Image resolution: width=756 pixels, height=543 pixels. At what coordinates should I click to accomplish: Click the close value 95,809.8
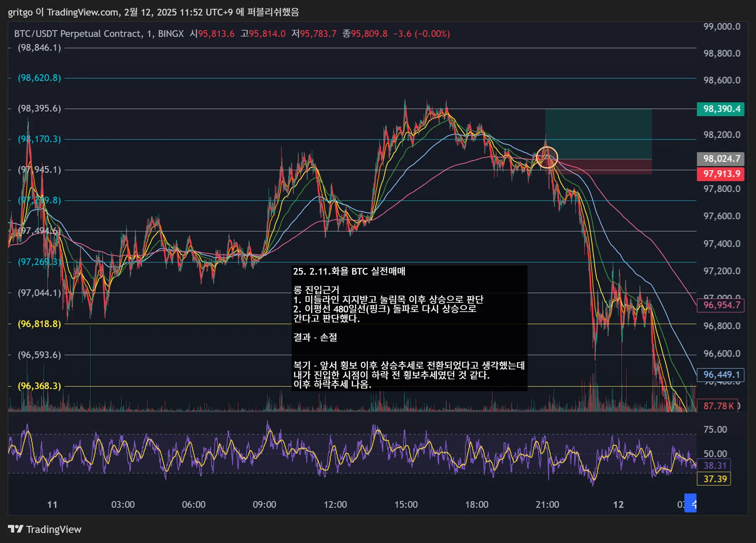(369, 34)
